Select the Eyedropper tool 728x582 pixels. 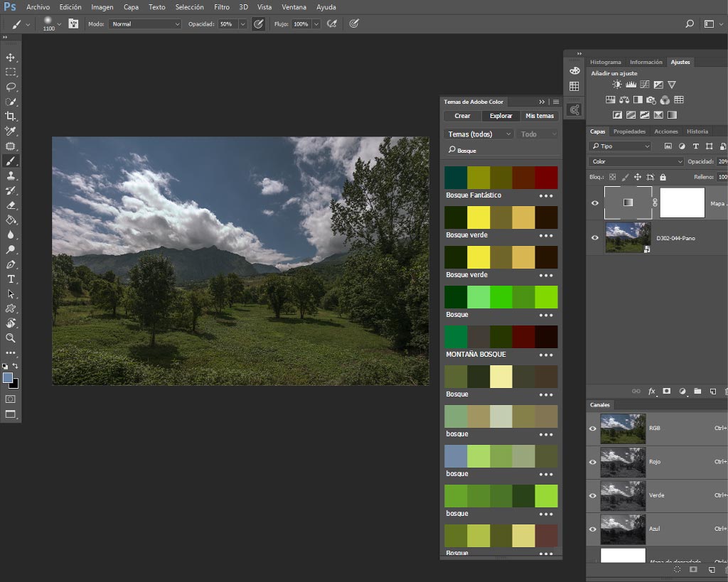[x=10, y=131]
